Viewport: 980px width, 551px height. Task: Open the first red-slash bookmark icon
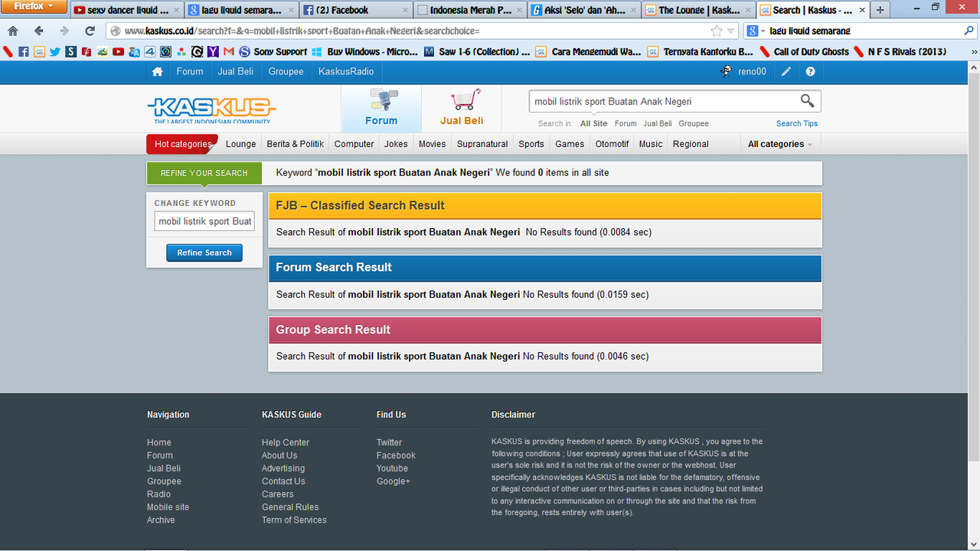(x=8, y=52)
